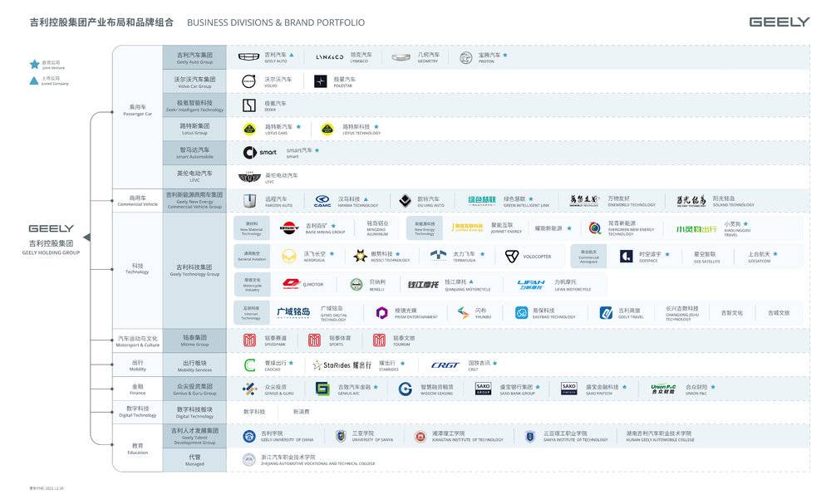Screen dimensions: 831x504
Task: Click the green Caocao C logo
Action: click(249, 365)
